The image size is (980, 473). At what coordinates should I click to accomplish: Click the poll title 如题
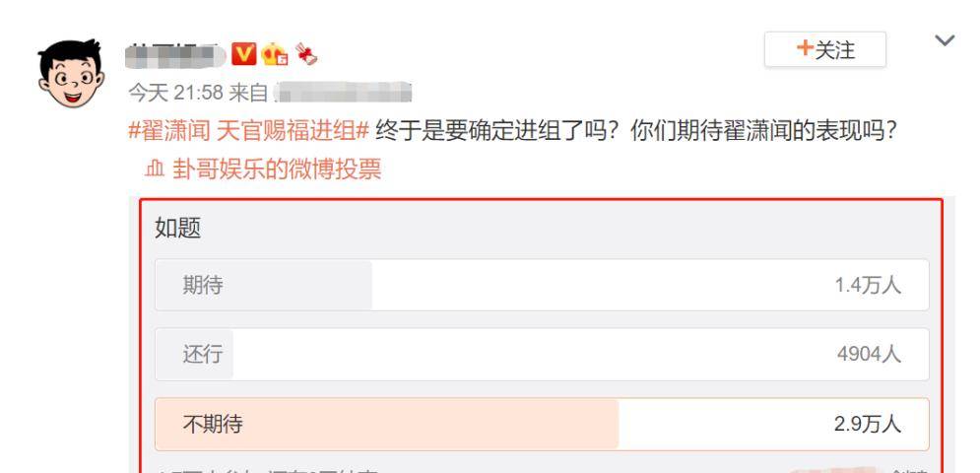178,229
